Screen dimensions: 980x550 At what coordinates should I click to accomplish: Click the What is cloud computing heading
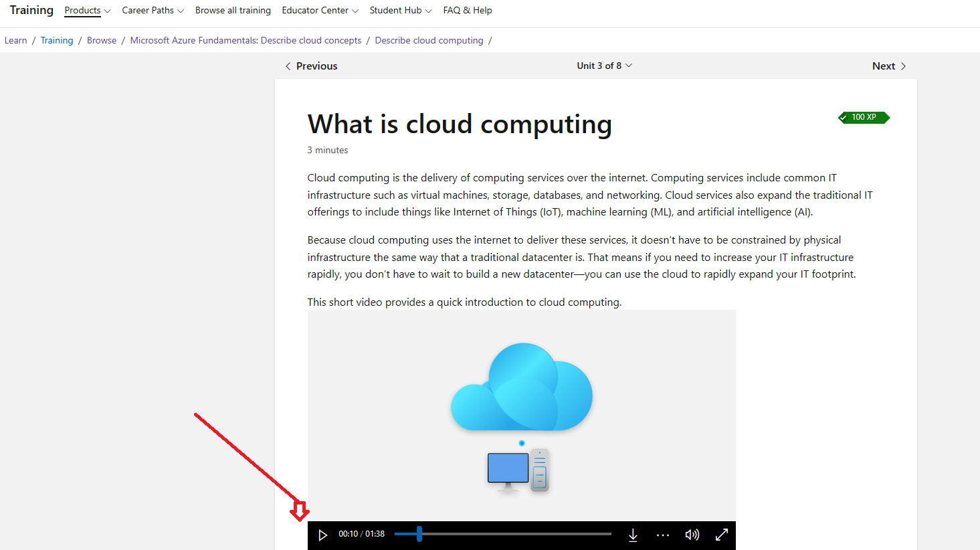coord(460,124)
